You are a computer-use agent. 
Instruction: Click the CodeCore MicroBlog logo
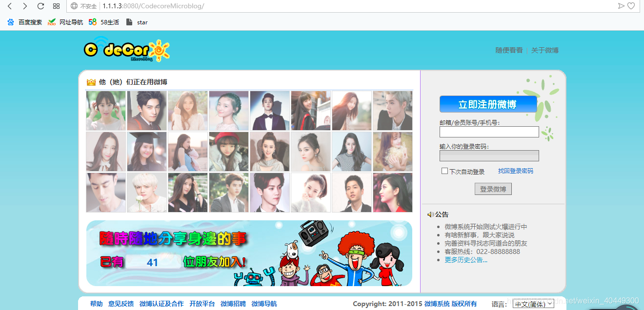click(126, 50)
